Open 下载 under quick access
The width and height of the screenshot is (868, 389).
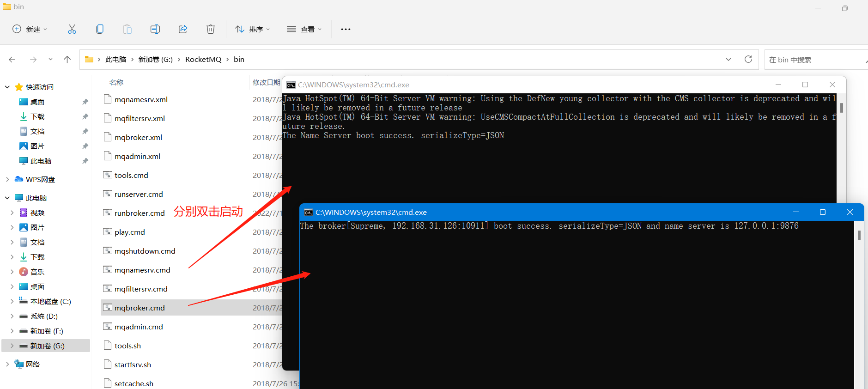click(37, 116)
